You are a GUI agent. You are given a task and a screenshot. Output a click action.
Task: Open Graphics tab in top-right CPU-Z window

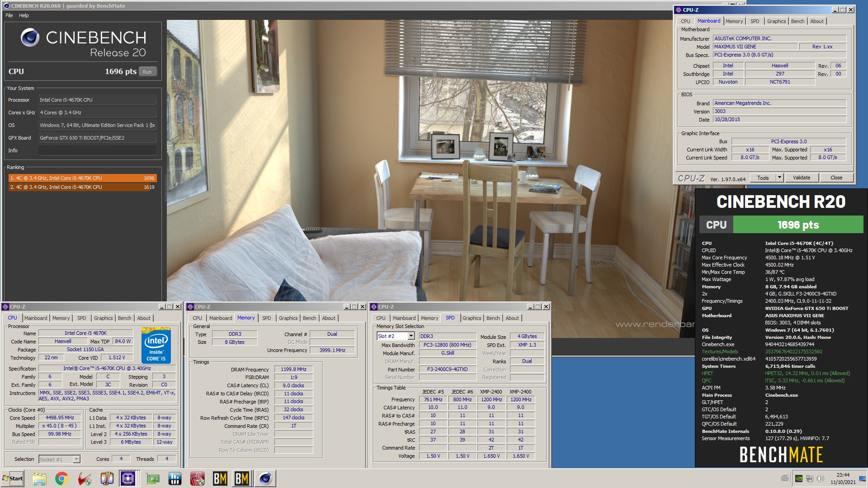click(776, 21)
